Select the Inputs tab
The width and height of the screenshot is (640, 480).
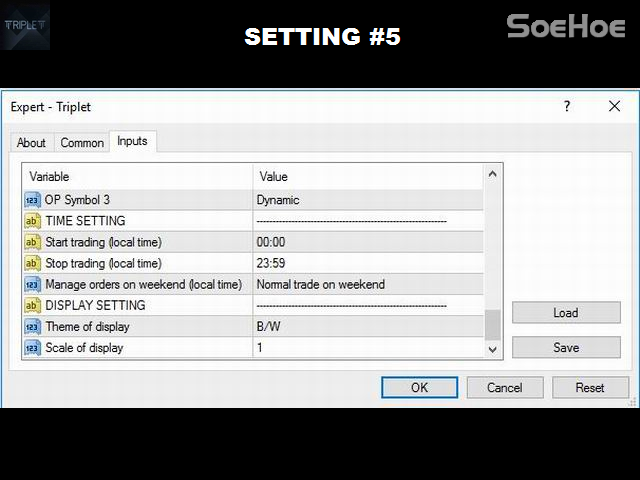pyautogui.click(x=132, y=141)
